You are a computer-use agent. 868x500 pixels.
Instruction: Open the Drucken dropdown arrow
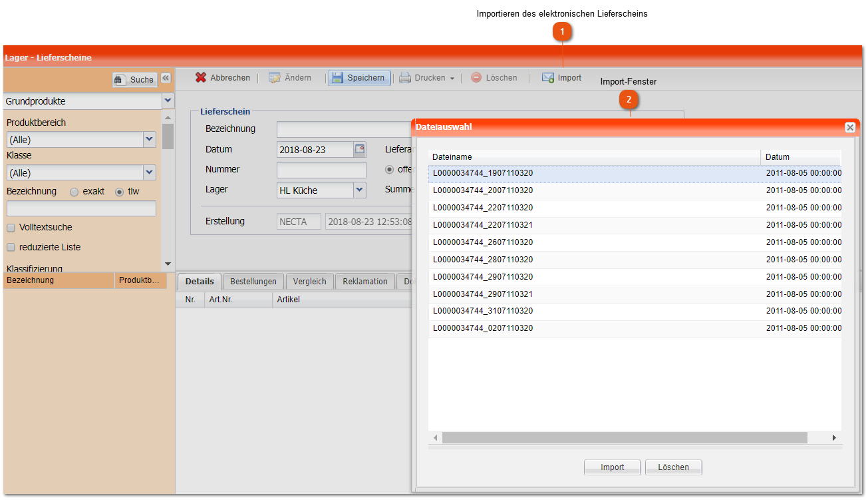452,79
